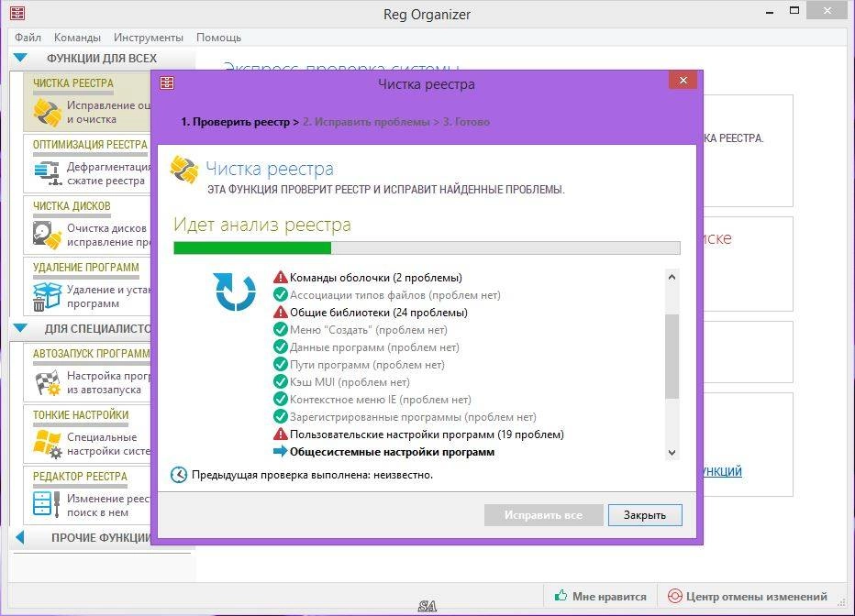Click green check beside Зарегистрированные программы

click(x=281, y=417)
